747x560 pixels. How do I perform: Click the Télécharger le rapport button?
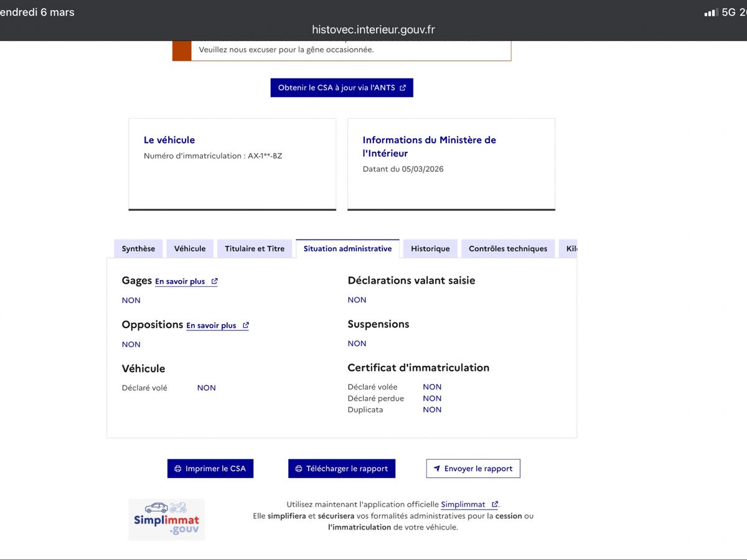342,469
